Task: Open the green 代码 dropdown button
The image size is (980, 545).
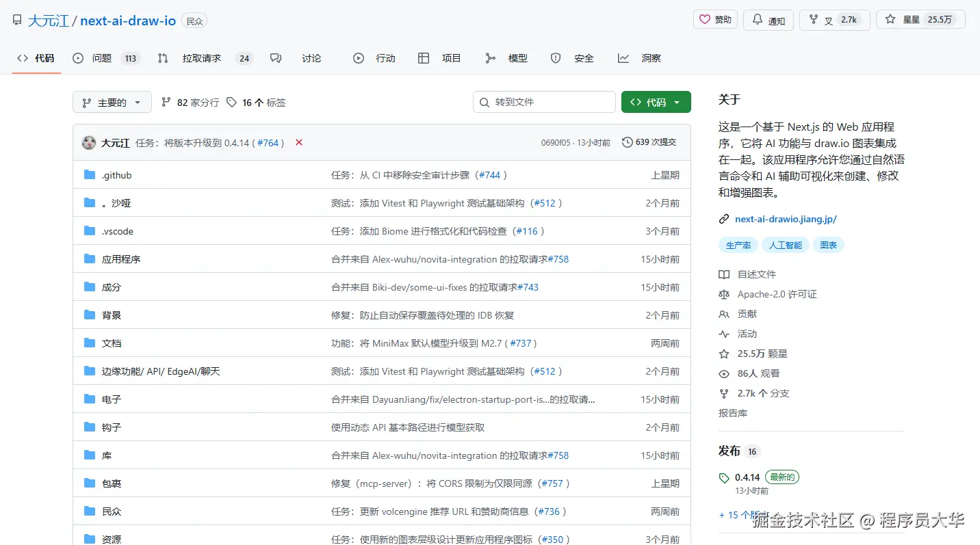Action: point(656,103)
